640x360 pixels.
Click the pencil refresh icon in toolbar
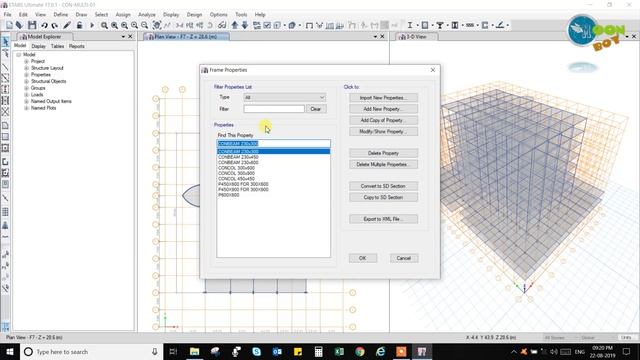67,25
